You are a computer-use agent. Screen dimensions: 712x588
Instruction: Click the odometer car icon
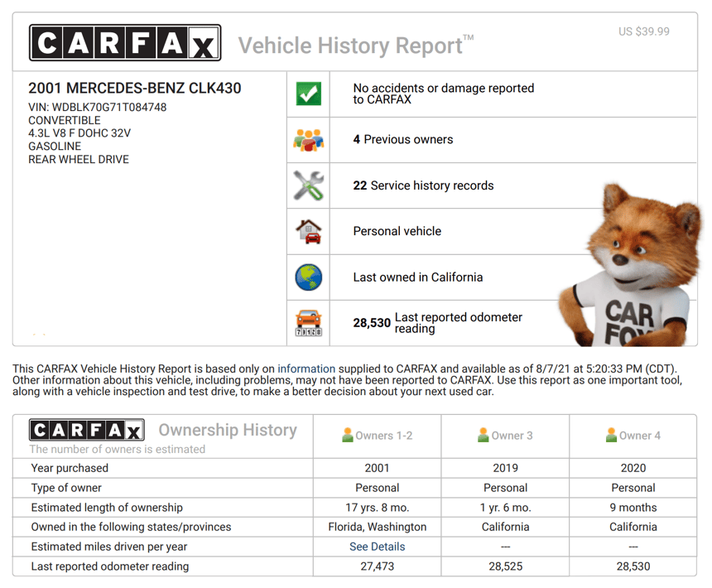click(308, 323)
